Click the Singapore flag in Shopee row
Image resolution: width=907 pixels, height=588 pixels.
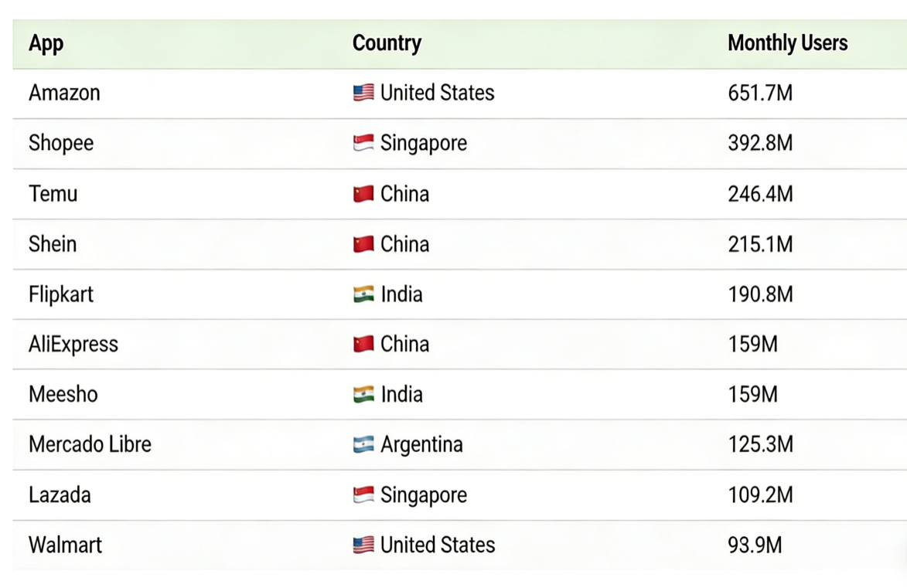pyautogui.click(x=363, y=143)
